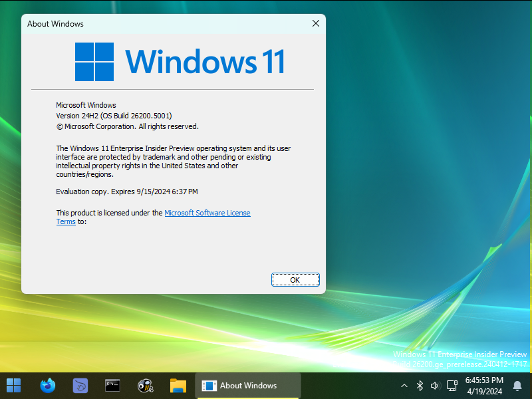Click the network tray icon
This screenshot has height=399, width=532.
452,386
